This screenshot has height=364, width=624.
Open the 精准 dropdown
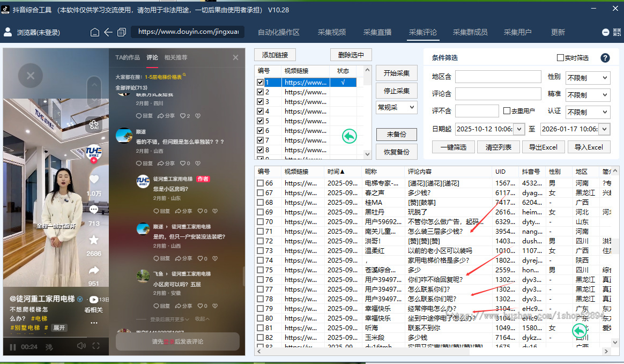pos(588,95)
